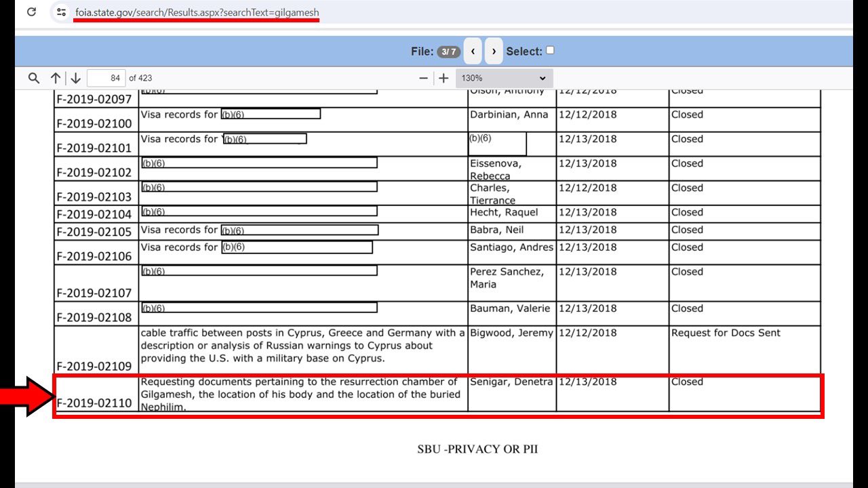
Task: Click requester name 'Babra, Neil'
Action: (496, 230)
